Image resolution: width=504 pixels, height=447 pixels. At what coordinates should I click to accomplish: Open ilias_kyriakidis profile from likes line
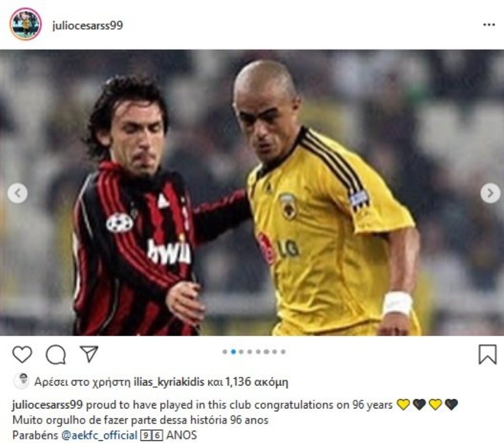pos(169,382)
